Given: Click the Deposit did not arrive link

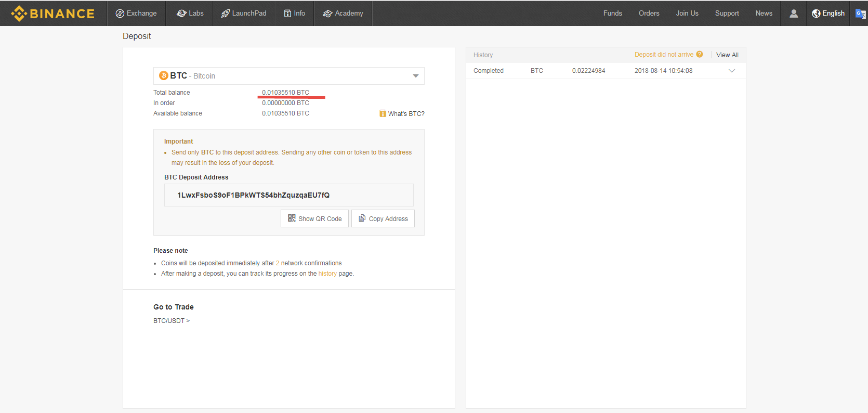Looking at the screenshot, I should [664, 55].
